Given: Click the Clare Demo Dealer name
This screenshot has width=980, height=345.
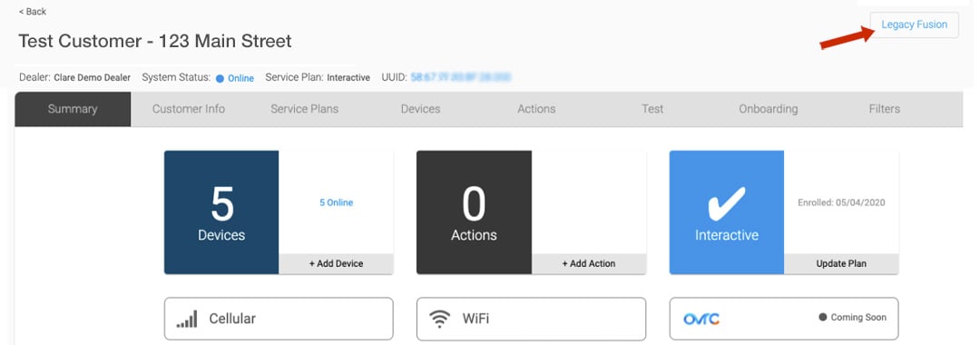Looking at the screenshot, I should tap(93, 78).
